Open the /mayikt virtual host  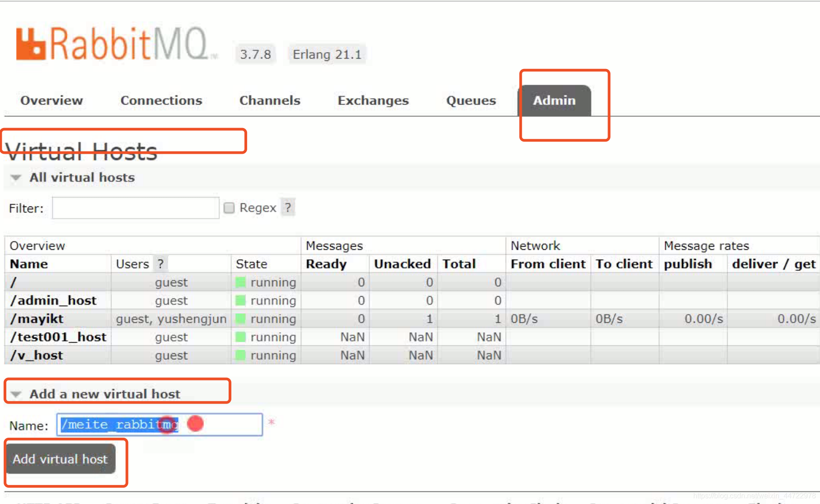[x=37, y=319]
